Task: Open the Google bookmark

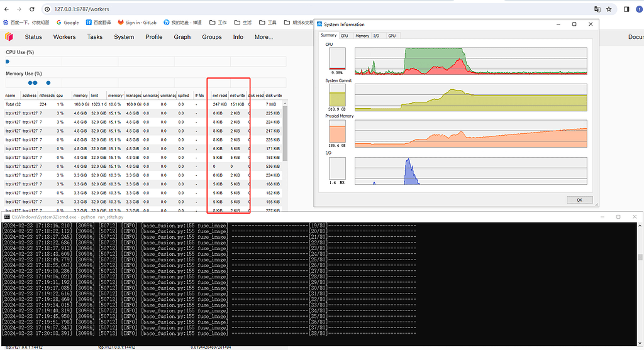Action: (x=67, y=22)
